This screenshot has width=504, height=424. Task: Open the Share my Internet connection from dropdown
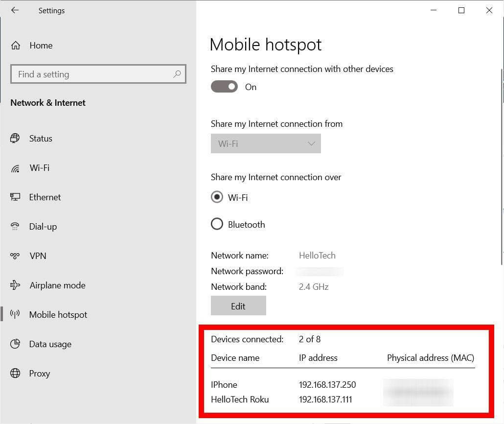pos(266,143)
